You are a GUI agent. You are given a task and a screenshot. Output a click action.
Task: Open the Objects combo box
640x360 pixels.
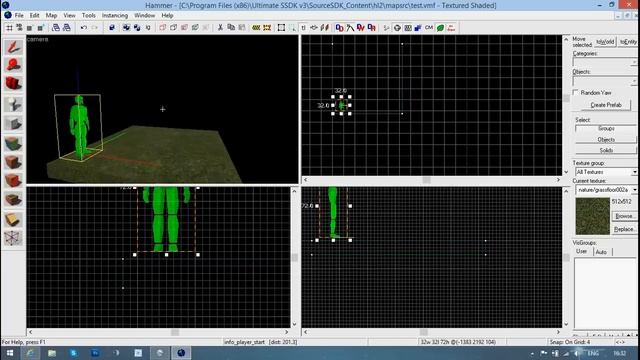point(604,81)
